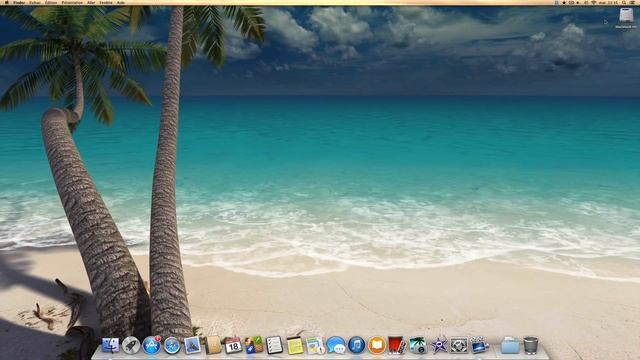Open the Trash in the Dock

(x=531, y=345)
